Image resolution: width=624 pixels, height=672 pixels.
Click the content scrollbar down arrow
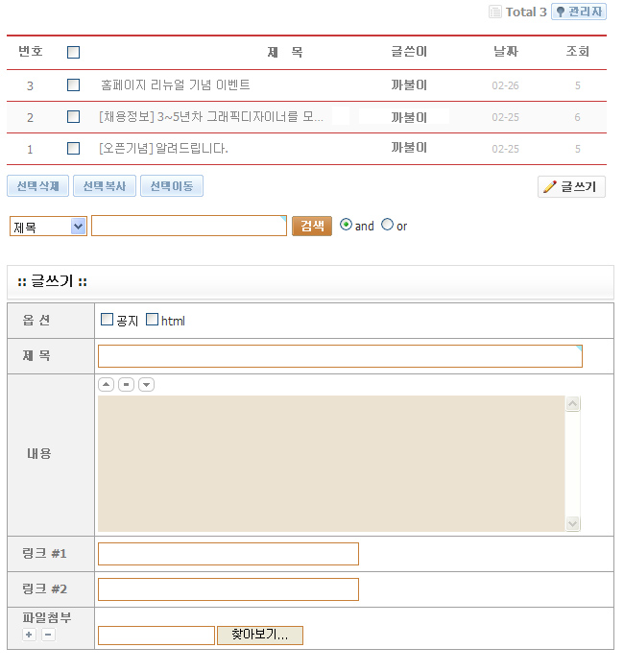point(573,524)
